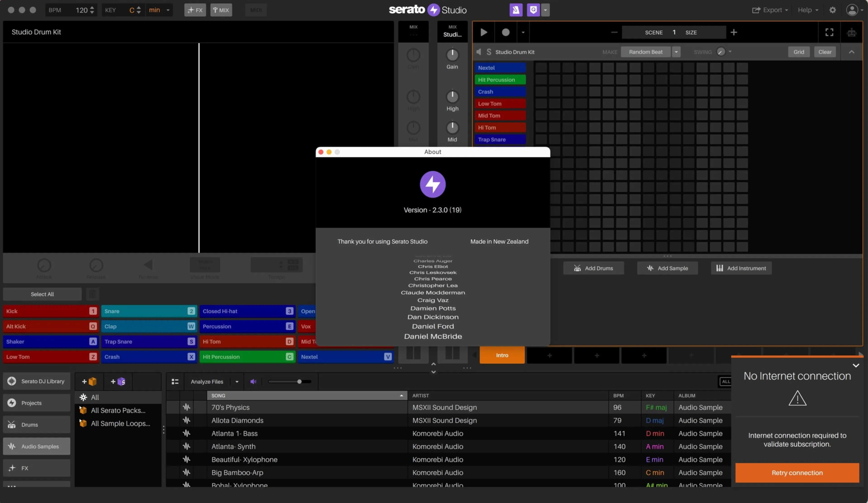The width and height of the screenshot is (868, 503).
Task: Open the Swing options dropdown
Action: coord(730,52)
